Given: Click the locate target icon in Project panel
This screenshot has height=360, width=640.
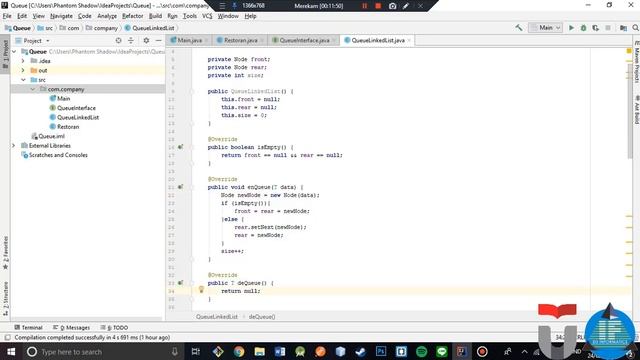Looking at the screenshot, I should [x=118, y=40].
